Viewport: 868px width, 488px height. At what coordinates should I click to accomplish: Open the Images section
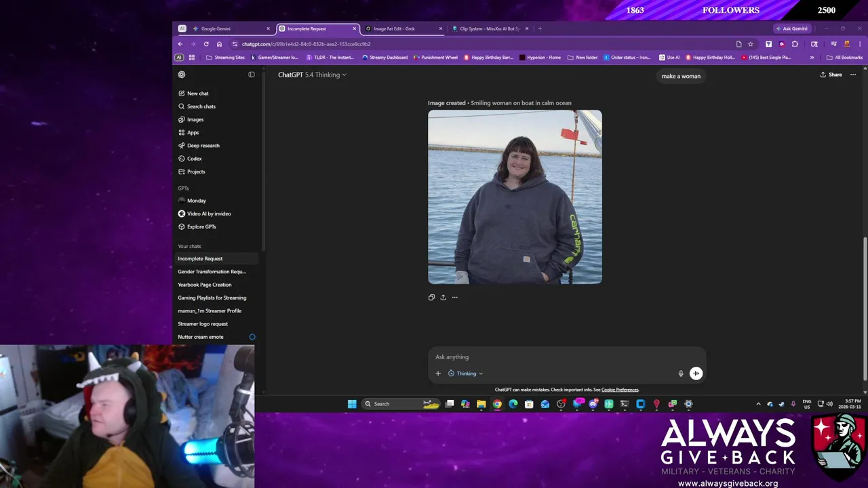coord(217,119)
